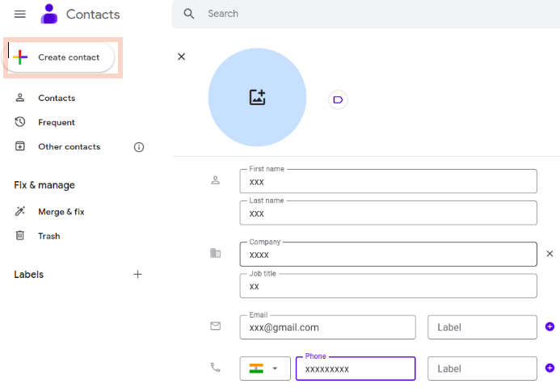Add another email field
This screenshot has width=560, height=392.
[x=549, y=327]
